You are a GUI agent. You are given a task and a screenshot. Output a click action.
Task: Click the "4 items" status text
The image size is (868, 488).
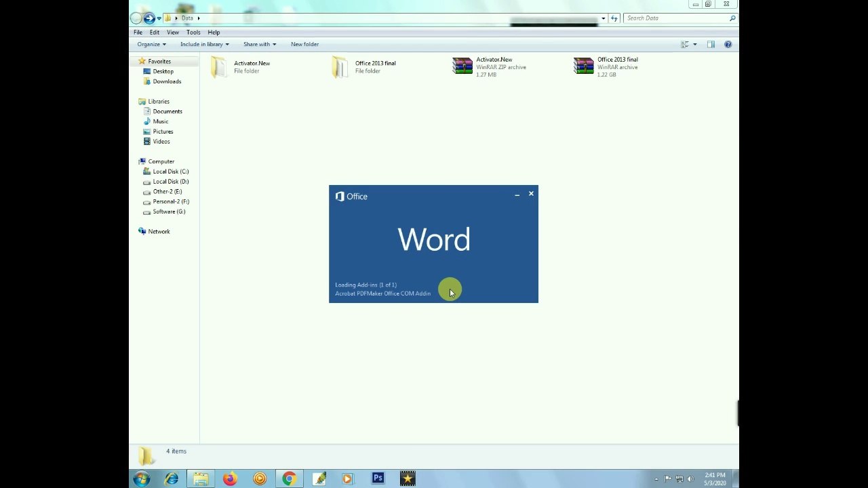coord(176,451)
